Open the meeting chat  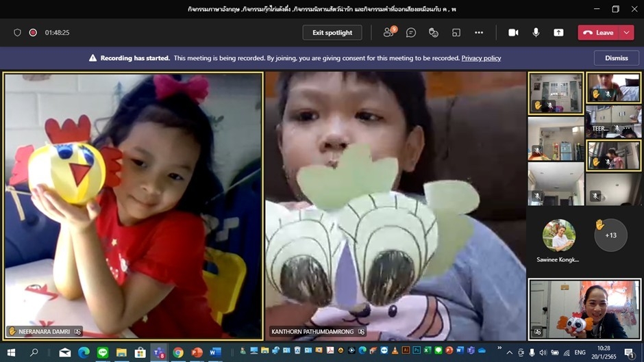click(411, 32)
